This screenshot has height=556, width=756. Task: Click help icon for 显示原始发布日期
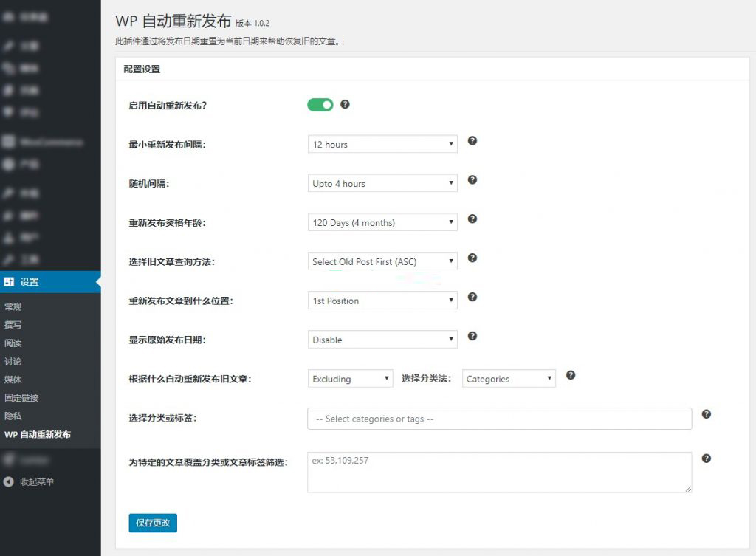coord(472,336)
